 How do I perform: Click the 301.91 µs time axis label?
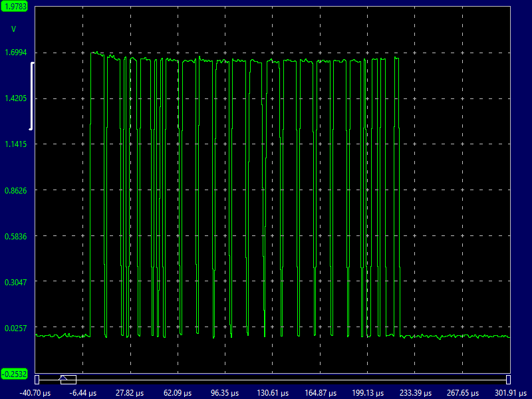point(511,393)
